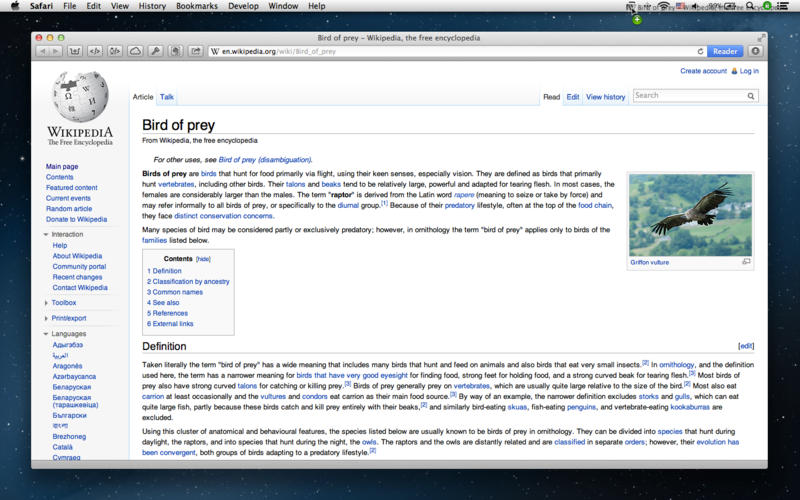Collapse the Interaction sidebar section
This screenshot has height=500, width=800.
[46, 235]
